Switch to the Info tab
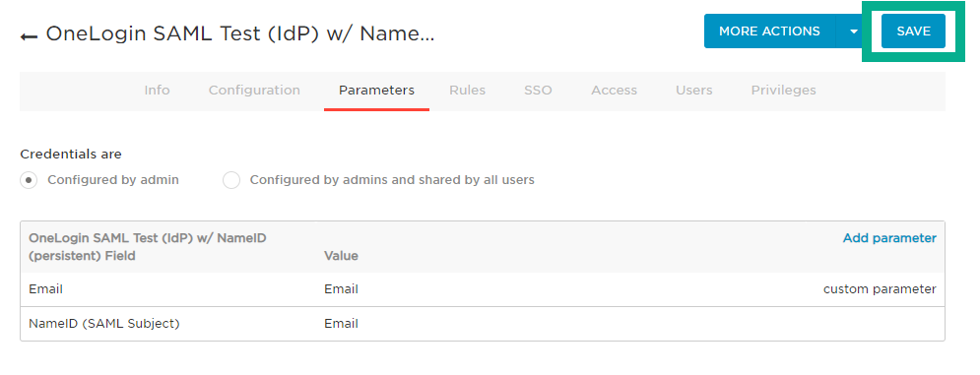This screenshot has height=375, width=980. tap(157, 90)
